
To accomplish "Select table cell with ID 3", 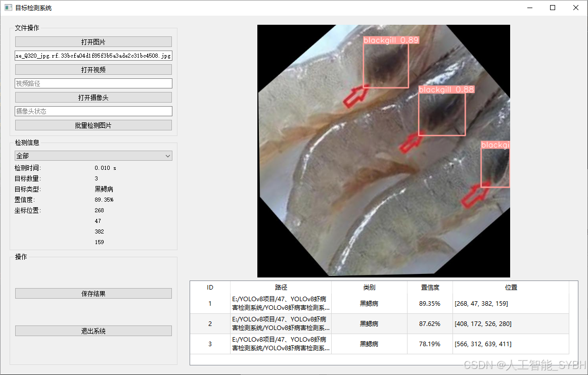I will click(210, 344).
